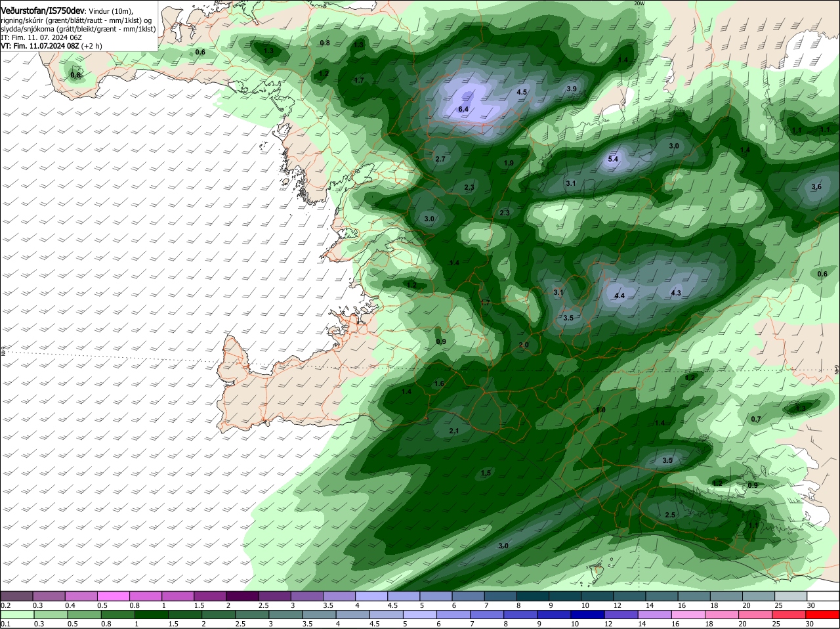This screenshot has width=840, height=629.
Task: Click the 2.7 precipitation value label
Action: (x=440, y=160)
